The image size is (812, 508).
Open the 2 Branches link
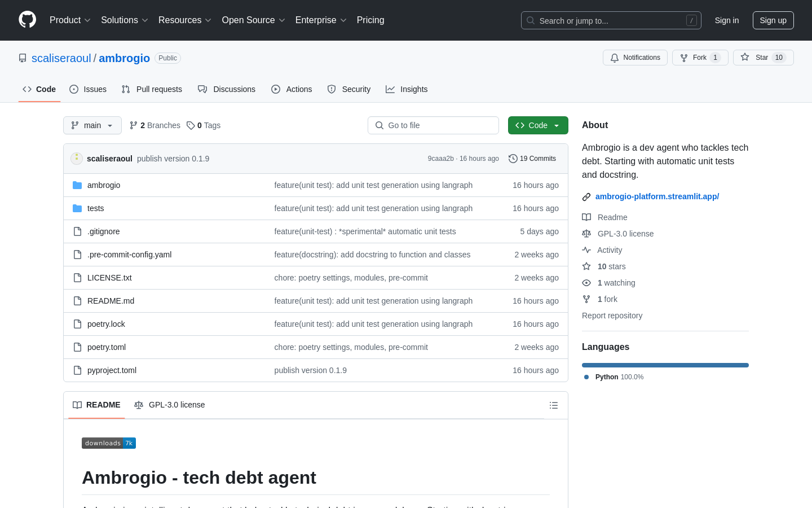(155, 125)
